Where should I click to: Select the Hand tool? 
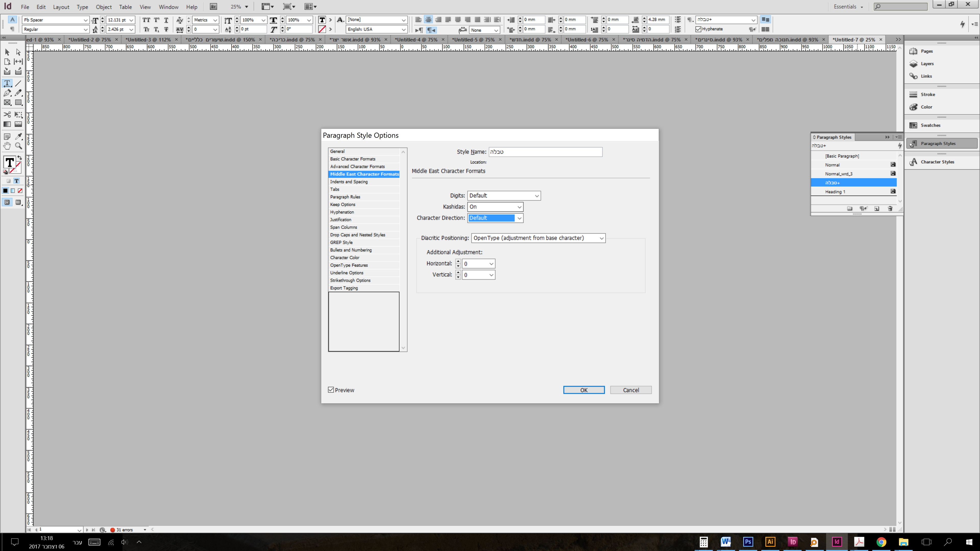7,146
